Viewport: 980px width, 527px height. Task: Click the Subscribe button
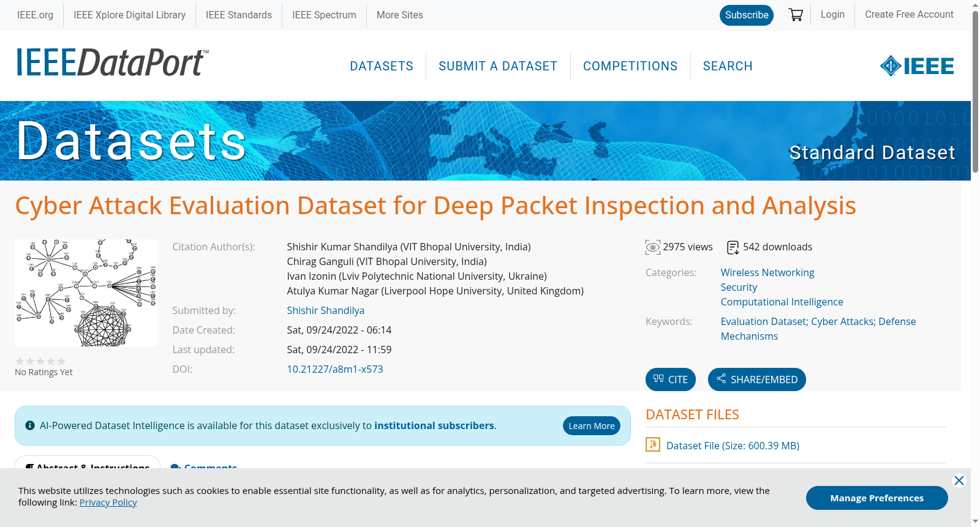tap(747, 15)
